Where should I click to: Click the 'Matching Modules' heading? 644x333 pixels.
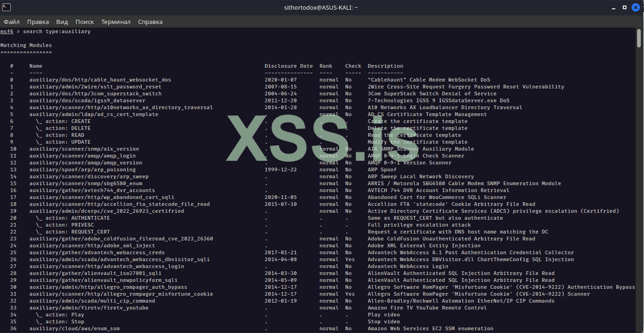point(26,45)
